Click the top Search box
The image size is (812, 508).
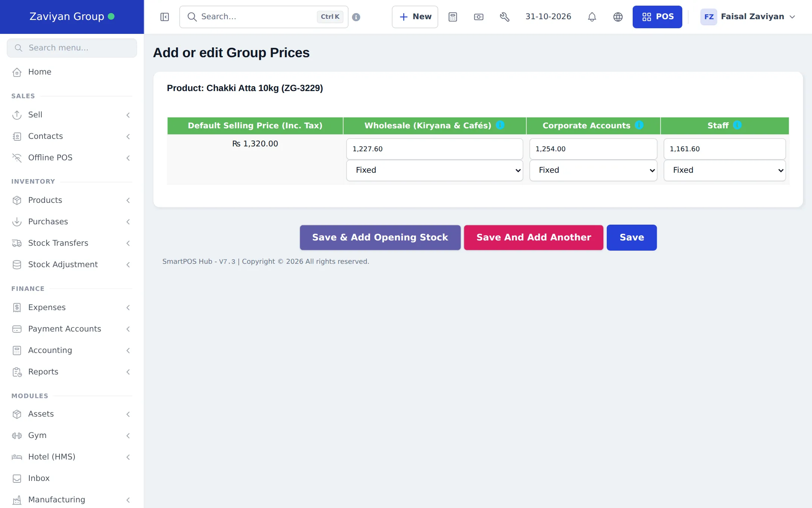click(x=264, y=17)
